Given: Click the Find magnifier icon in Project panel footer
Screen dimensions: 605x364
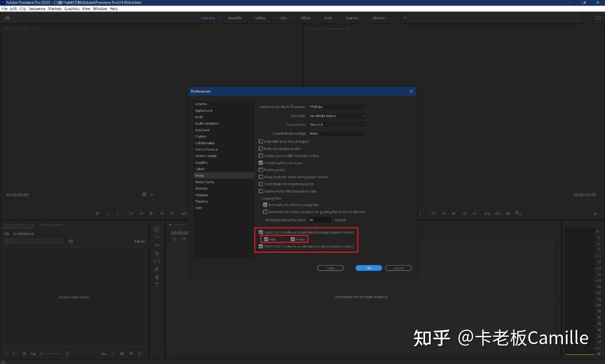Looking at the screenshot, I should [113, 354].
